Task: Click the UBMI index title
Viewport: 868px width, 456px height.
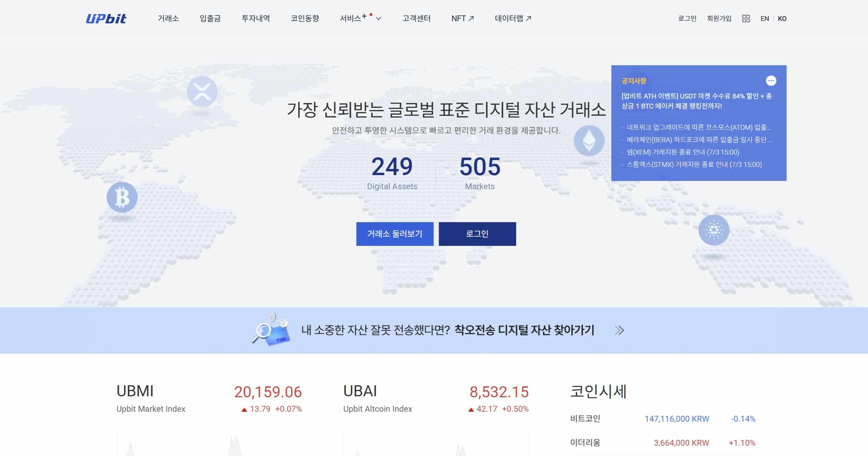Action: (135, 391)
